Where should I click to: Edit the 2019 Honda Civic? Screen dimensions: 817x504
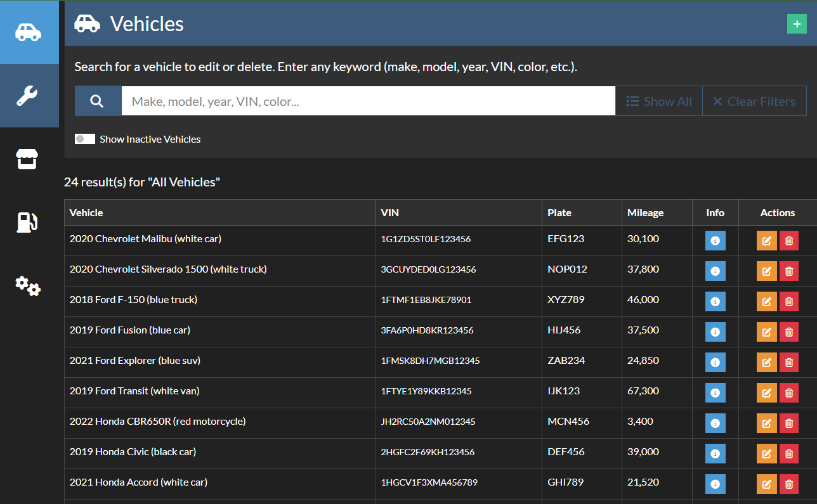[x=766, y=453]
